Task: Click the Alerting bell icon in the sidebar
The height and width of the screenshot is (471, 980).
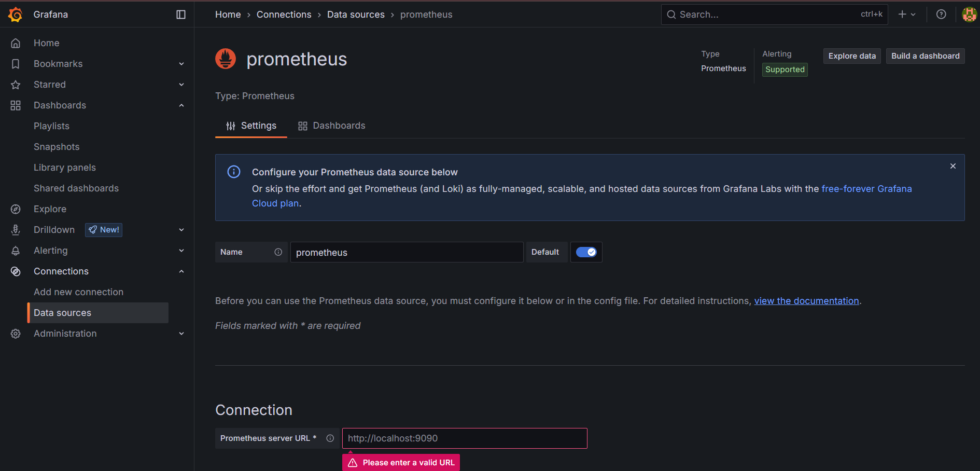Action: pos(16,251)
